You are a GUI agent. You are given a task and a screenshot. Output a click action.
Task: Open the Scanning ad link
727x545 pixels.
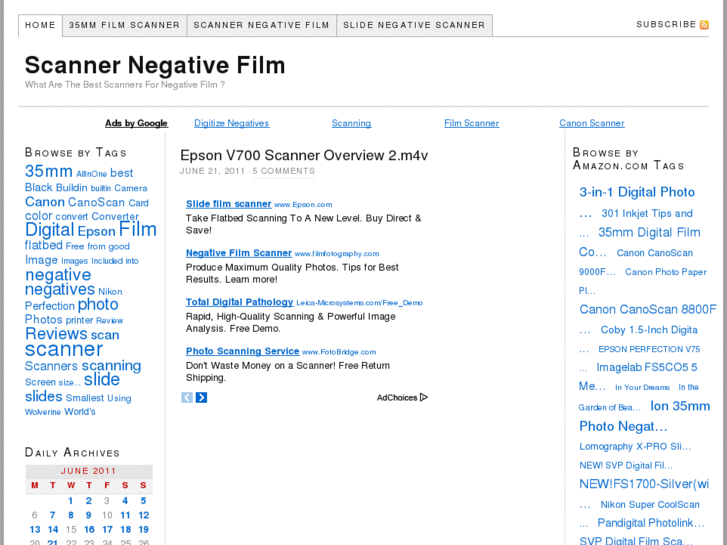[351, 123]
